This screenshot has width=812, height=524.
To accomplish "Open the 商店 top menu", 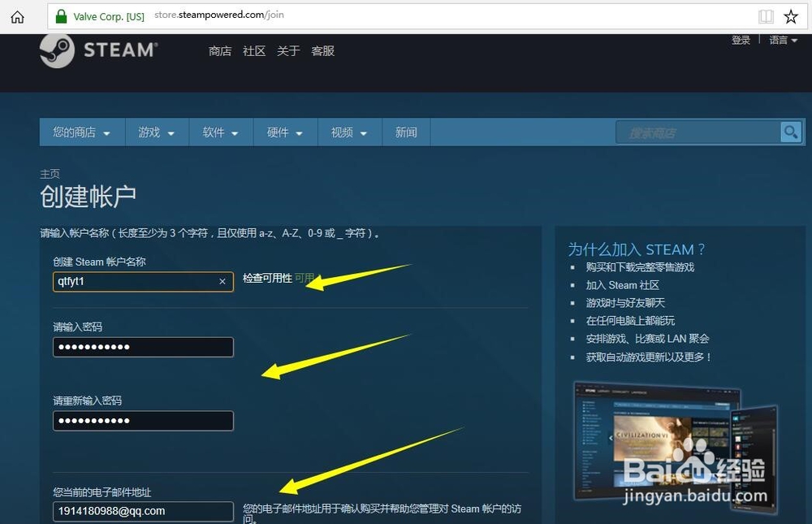I will click(220, 51).
